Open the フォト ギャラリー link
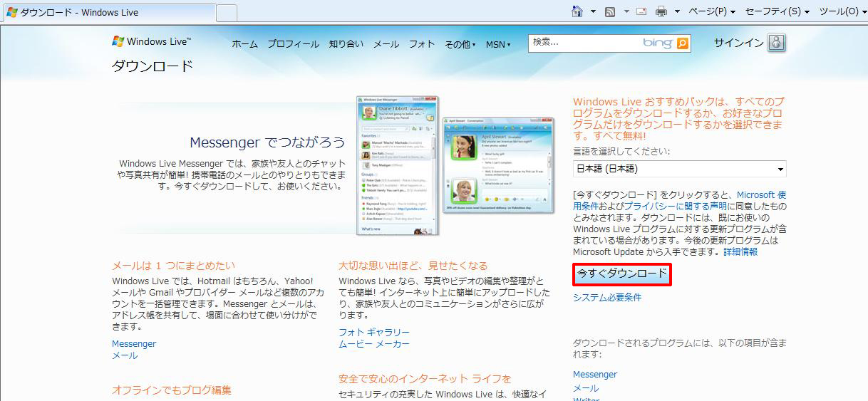Screen dimensions: 868x401 click(x=374, y=332)
